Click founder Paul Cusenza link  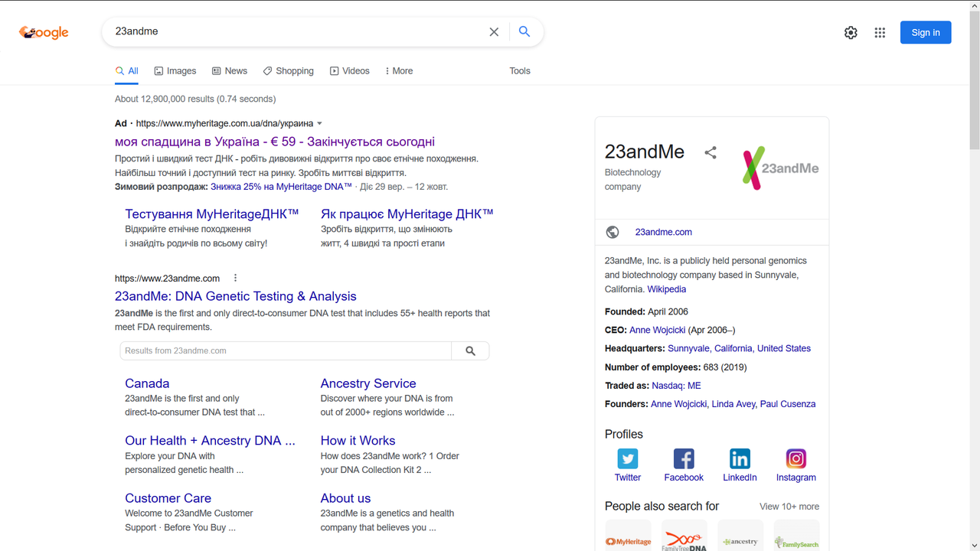click(x=788, y=404)
